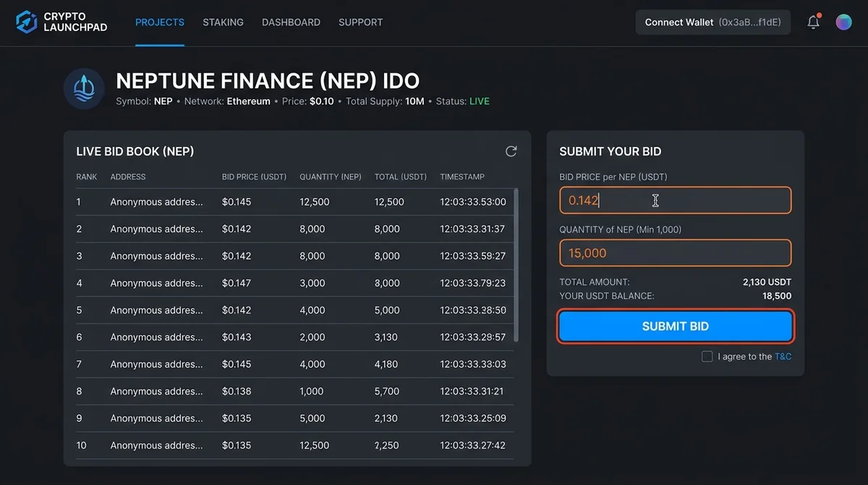Click the Connect Wallet button
Screen dimensions: 868x485
(713, 22)
